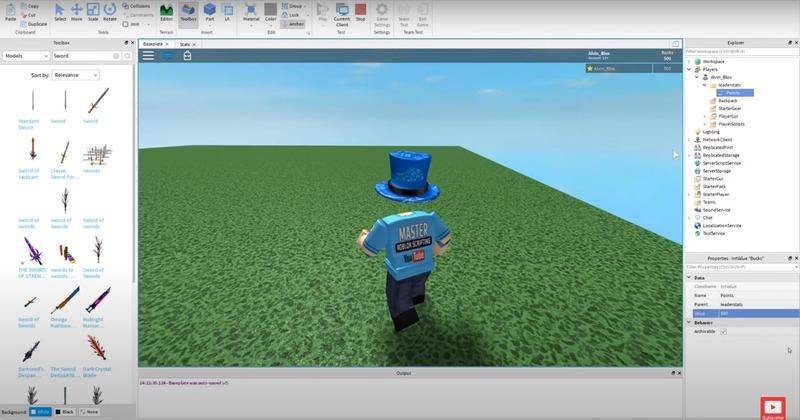This screenshot has width=800, height=420.
Task: Click Alvin_Blox leaderboard row
Action: (x=634, y=68)
